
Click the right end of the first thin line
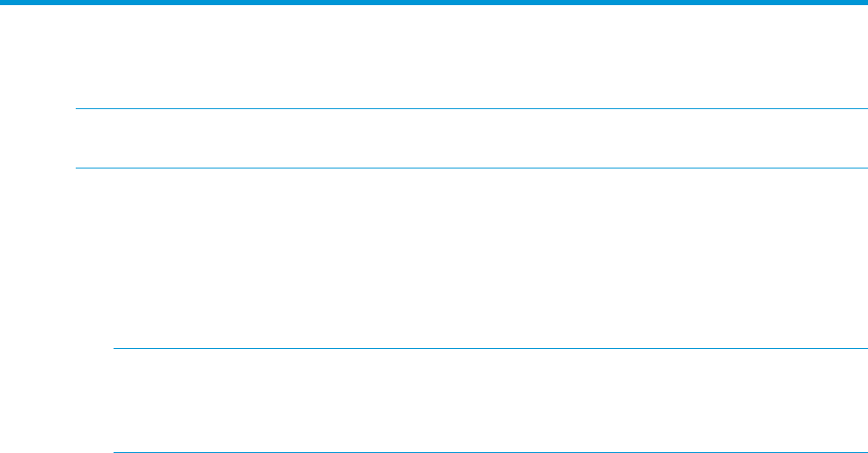(x=865, y=109)
